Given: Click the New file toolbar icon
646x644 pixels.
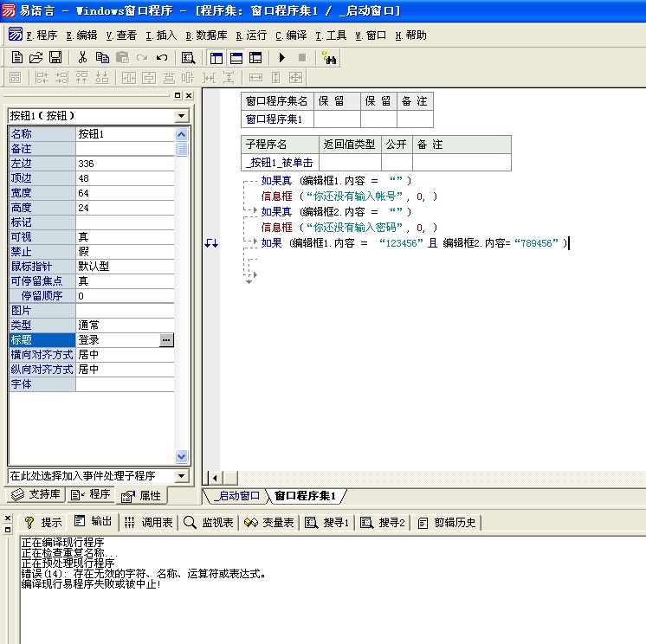Looking at the screenshot, I should click(17, 58).
